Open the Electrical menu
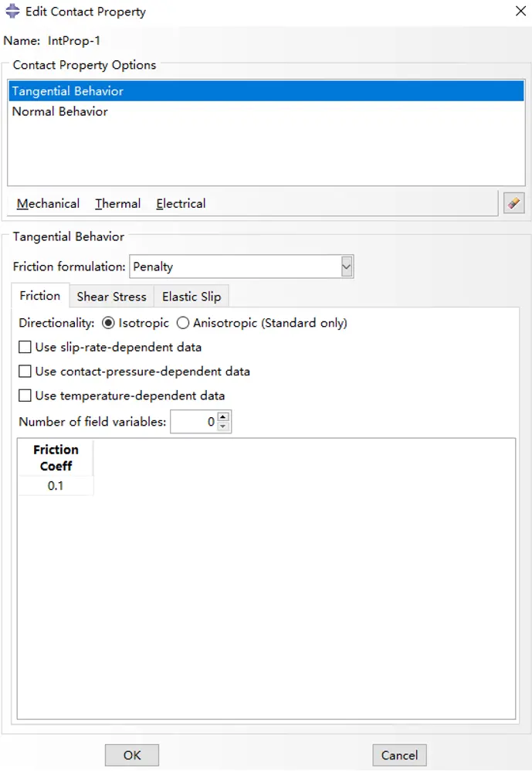Viewport: 532px width, 771px height. click(x=181, y=204)
